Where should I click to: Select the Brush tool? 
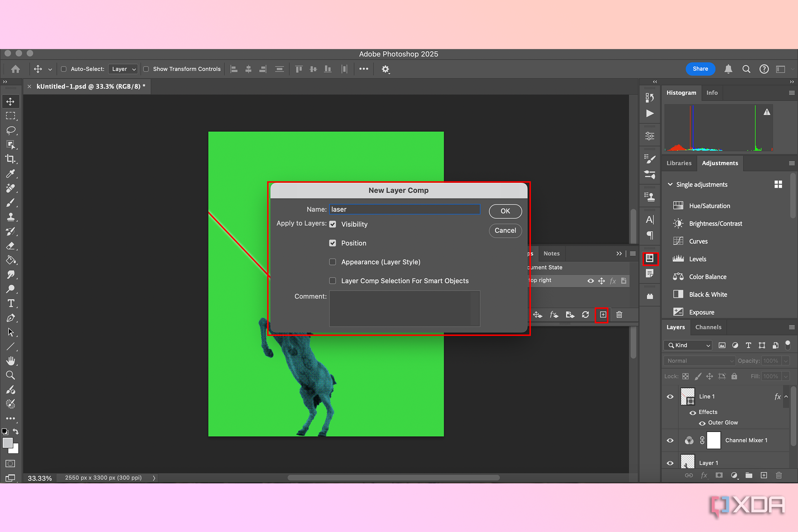tap(10, 203)
